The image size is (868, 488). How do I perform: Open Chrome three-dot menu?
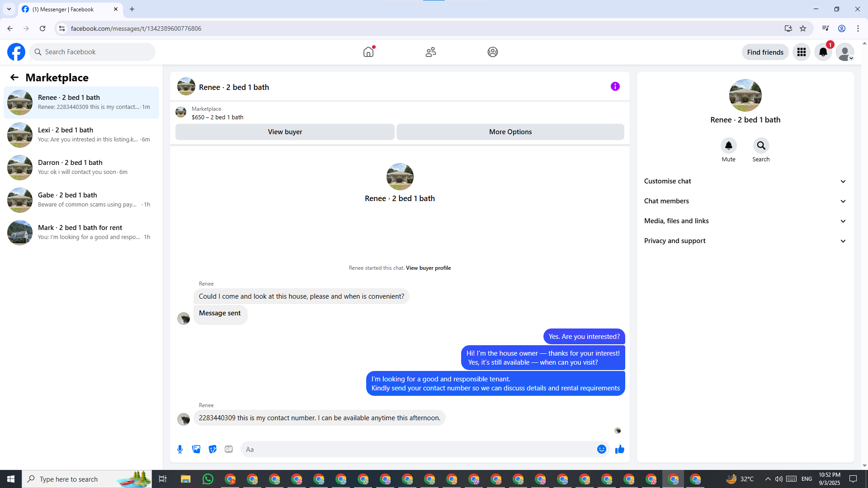[858, 28]
